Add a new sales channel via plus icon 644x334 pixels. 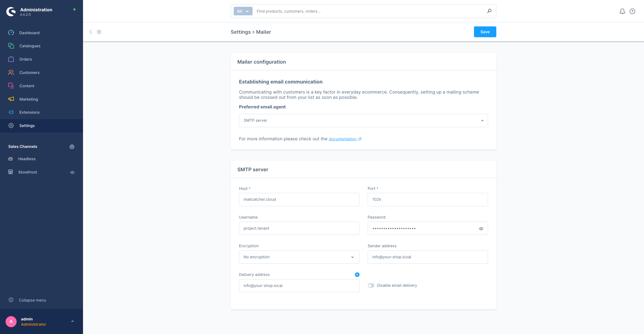[x=72, y=147]
